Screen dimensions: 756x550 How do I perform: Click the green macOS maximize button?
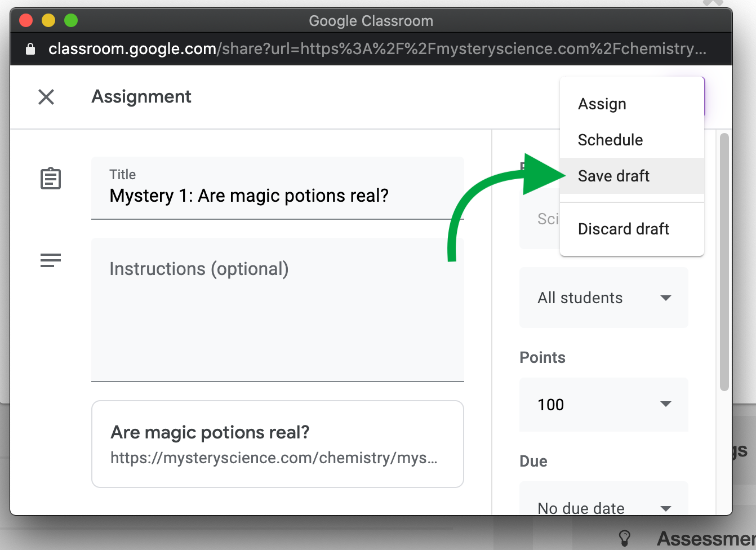click(71, 21)
